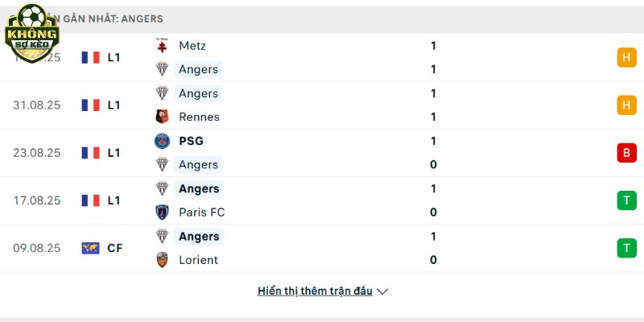Select the match row dated 23.08.25
This screenshot has height=322, width=644.
(x=322, y=153)
